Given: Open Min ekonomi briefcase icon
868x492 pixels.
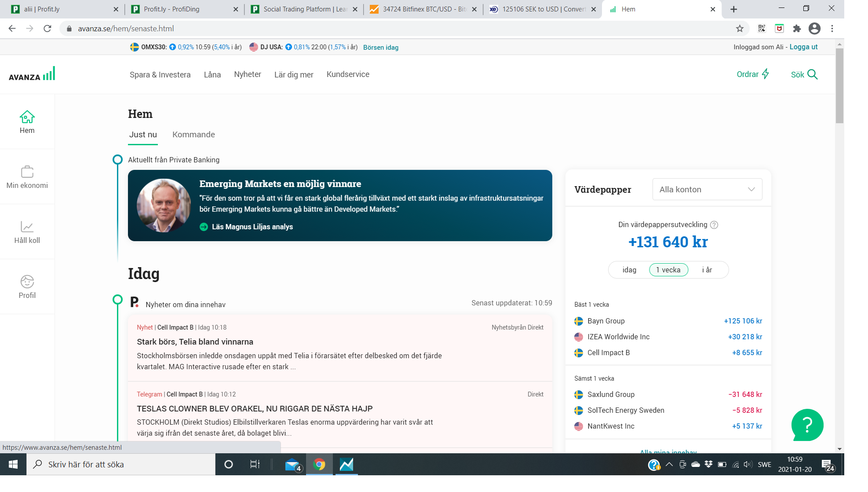Looking at the screenshot, I should click(x=27, y=172).
